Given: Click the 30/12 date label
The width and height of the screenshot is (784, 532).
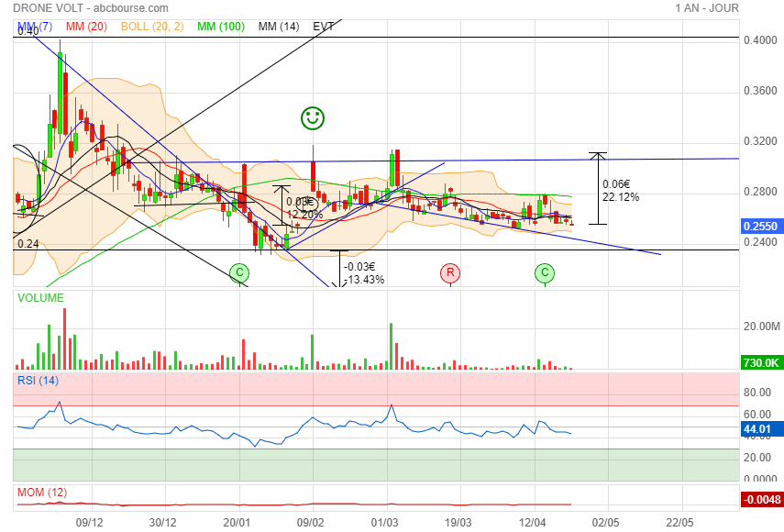Looking at the screenshot, I should [163, 523].
